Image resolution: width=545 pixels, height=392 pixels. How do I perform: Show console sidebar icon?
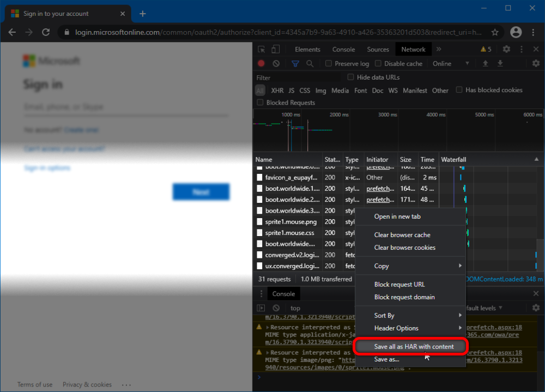(x=261, y=308)
